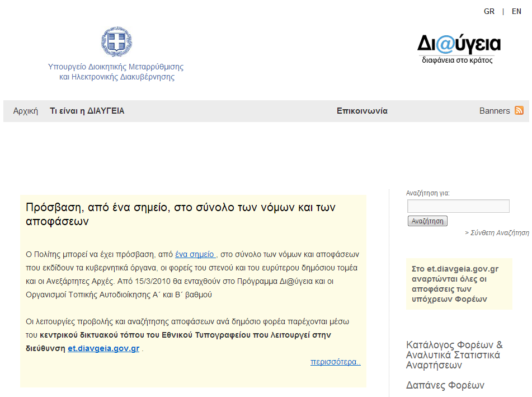
Task: Click the yellow et.diavgeia.gov.gr notice box
Action: (x=459, y=284)
